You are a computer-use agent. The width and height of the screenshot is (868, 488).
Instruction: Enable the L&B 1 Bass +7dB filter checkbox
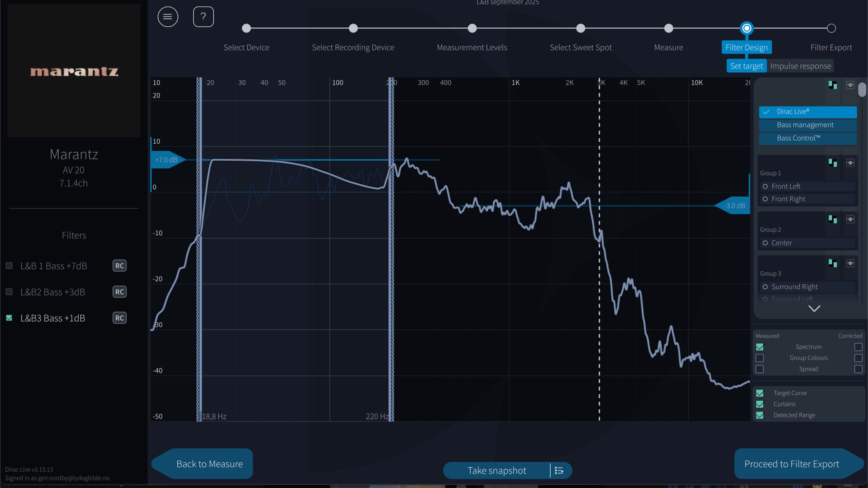click(9, 266)
